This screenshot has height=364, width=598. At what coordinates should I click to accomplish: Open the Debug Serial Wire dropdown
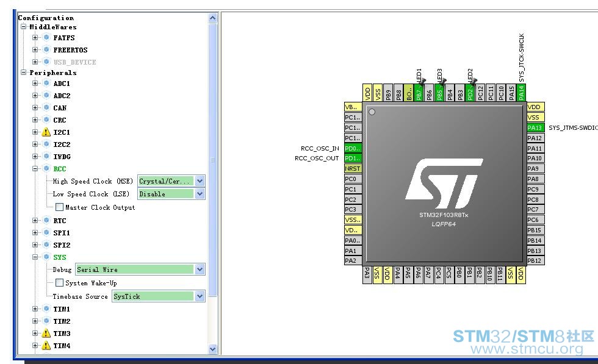[x=200, y=269]
